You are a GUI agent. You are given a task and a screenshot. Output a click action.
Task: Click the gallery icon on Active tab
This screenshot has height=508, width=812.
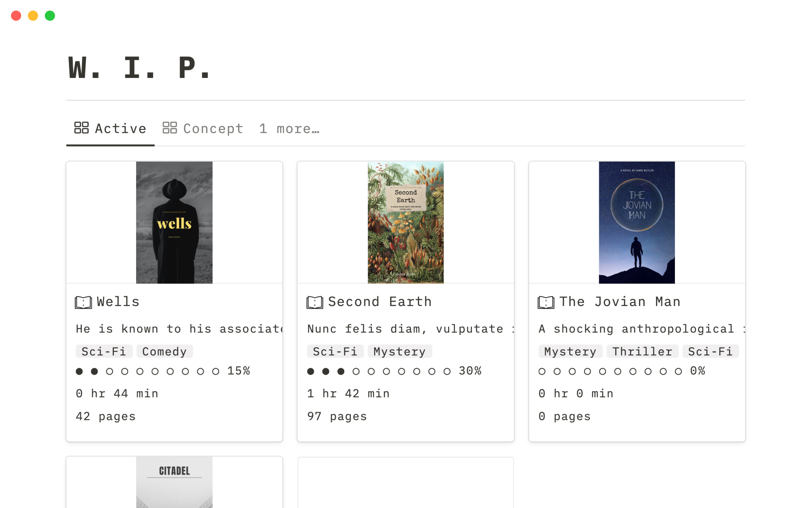point(81,128)
